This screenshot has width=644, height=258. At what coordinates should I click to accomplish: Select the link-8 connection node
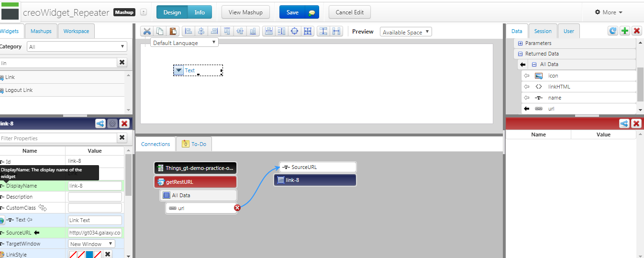315,180
